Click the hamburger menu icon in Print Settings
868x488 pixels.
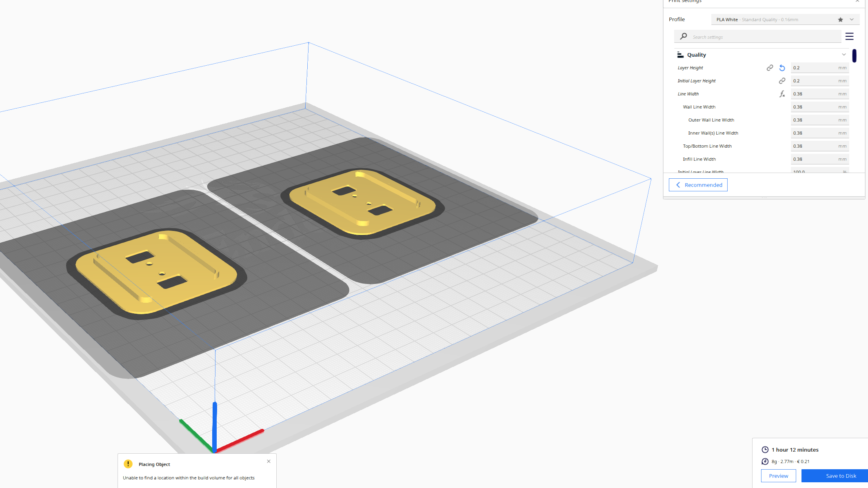pyautogui.click(x=850, y=36)
